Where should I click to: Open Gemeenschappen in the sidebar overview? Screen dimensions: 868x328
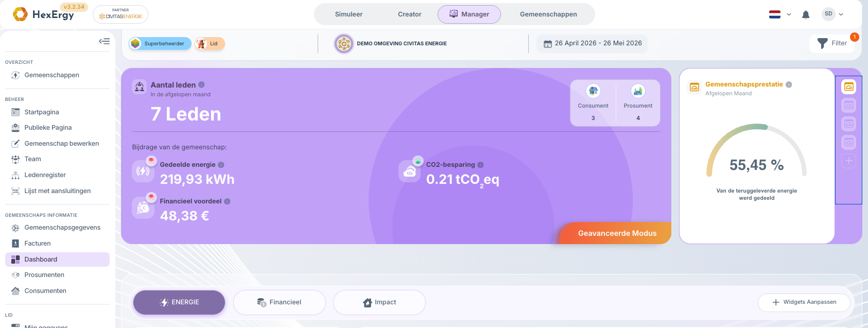[x=57, y=75]
